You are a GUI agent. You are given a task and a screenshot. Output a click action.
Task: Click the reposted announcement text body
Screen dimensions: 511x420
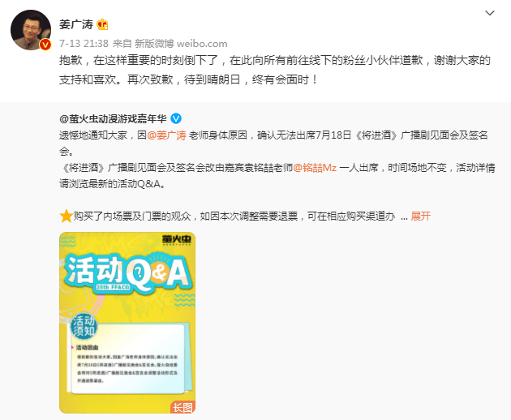(x=277, y=176)
